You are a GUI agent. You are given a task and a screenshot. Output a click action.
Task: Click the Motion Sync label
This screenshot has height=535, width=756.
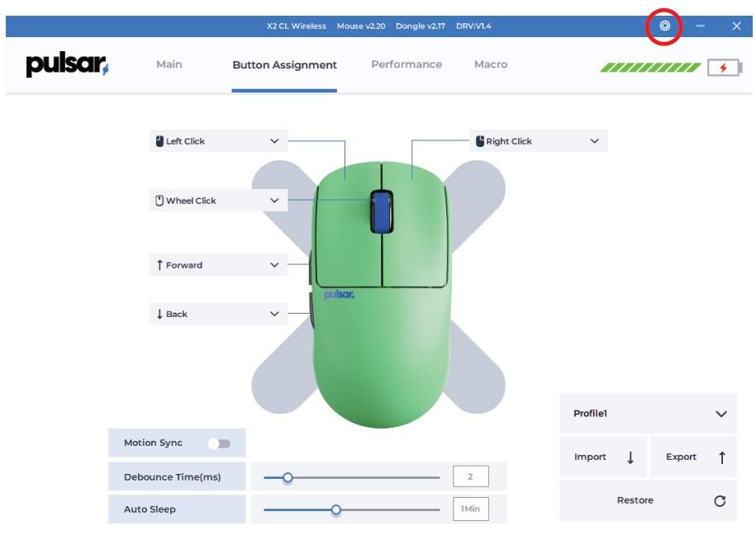[x=154, y=443]
